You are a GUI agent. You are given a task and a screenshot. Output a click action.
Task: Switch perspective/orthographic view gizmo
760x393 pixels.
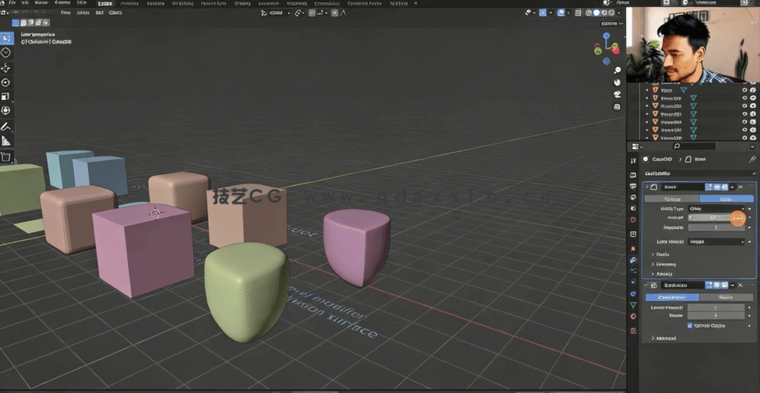point(617,107)
